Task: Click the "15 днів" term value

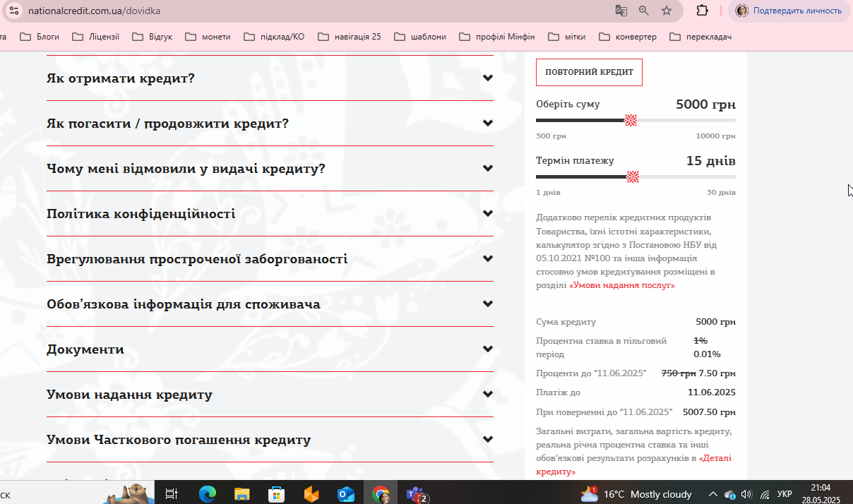Action: coord(711,161)
